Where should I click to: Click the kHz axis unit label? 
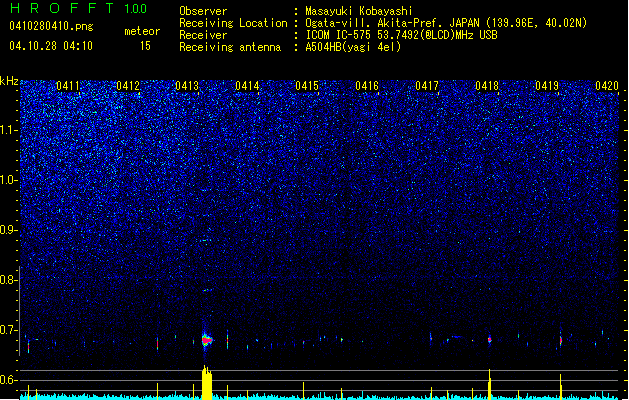coord(9,81)
